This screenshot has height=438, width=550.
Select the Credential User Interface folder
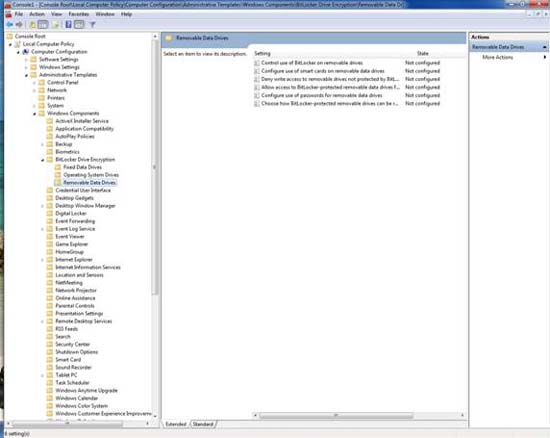click(x=83, y=190)
